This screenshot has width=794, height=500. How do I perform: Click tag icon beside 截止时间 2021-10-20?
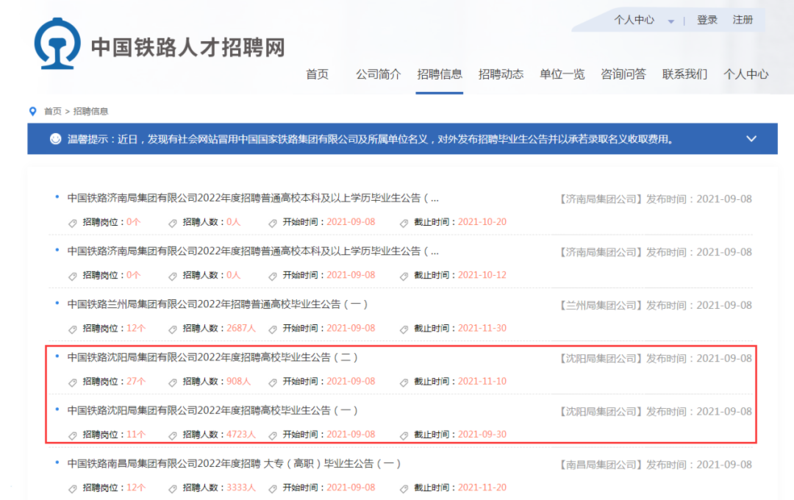(404, 223)
